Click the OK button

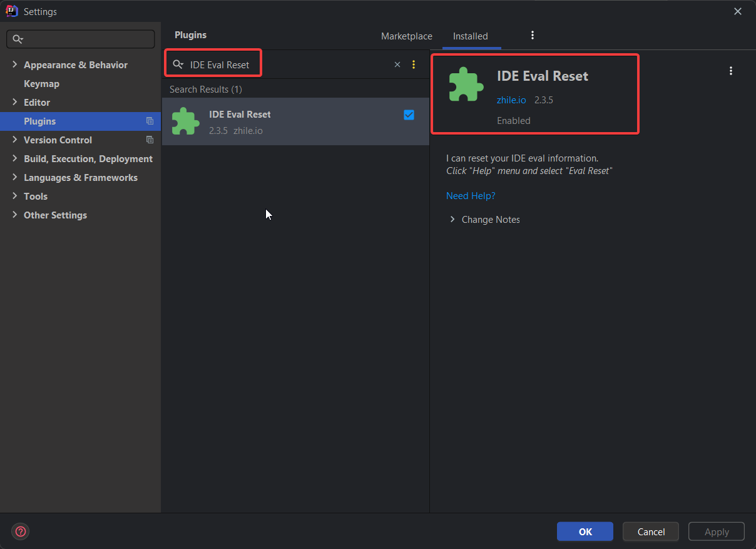[x=585, y=531]
